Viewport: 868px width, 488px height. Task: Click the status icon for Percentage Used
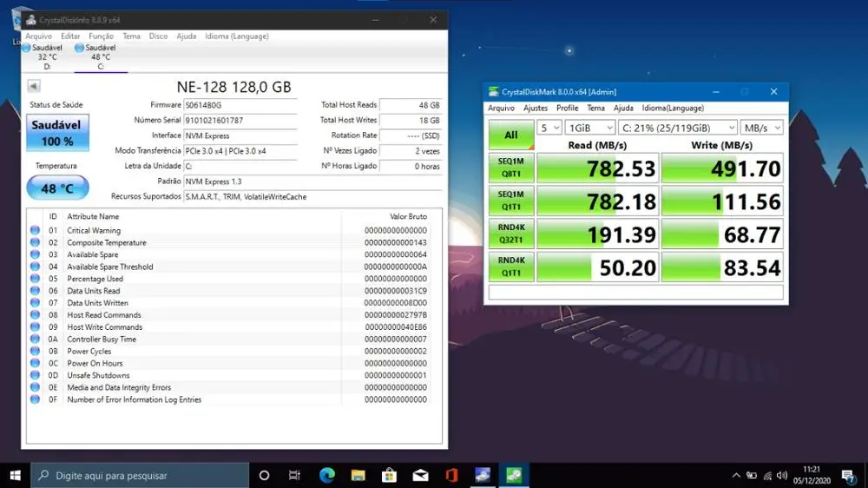[35, 279]
